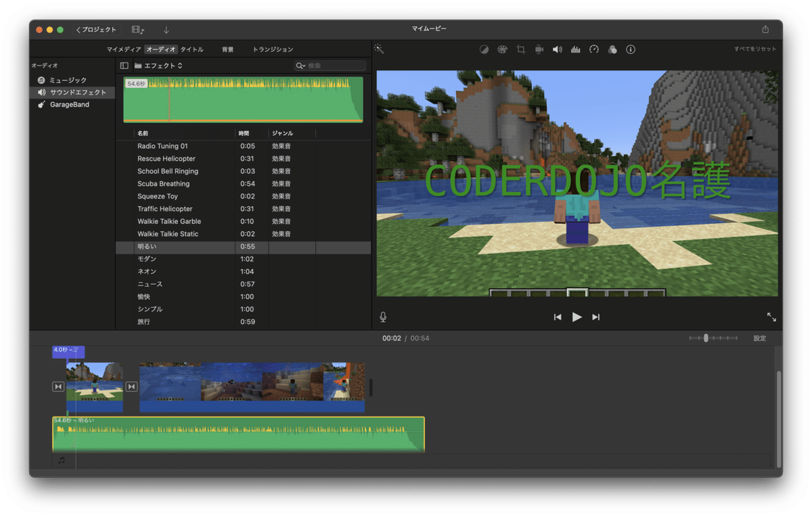Select the シンプル audio row
The image size is (812, 516).
[x=243, y=309]
